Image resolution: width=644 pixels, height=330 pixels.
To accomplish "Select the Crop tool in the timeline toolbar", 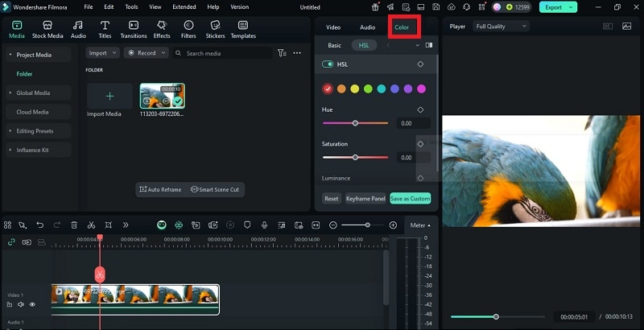I will pyautogui.click(x=109, y=225).
